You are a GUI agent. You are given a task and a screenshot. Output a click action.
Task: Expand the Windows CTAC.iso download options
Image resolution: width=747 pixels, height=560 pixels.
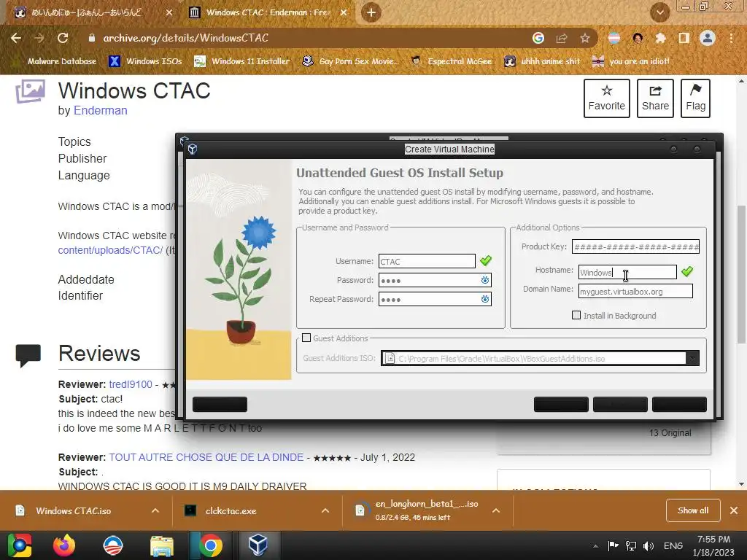tap(155, 510)
